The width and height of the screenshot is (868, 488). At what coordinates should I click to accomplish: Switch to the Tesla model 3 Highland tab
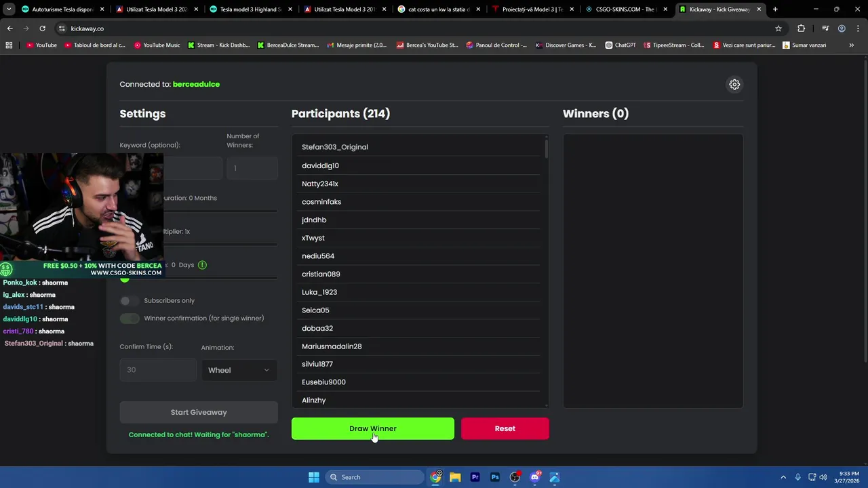250,9
